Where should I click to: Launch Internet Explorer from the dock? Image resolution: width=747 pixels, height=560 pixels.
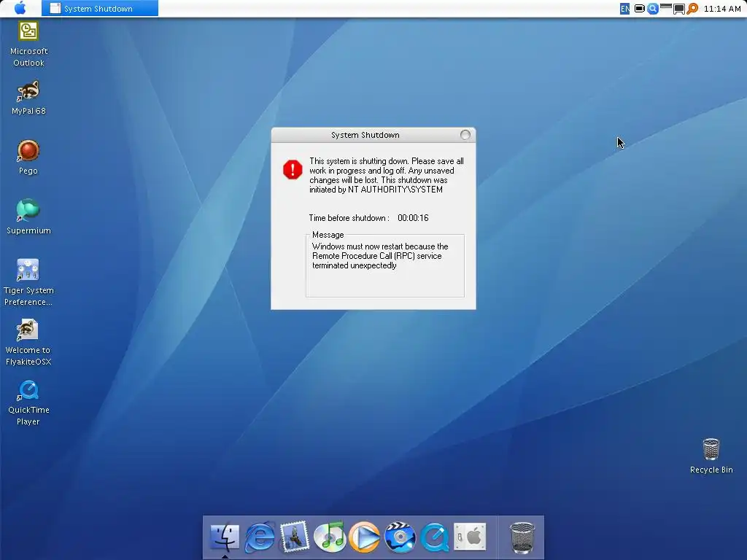coord(260,537)
